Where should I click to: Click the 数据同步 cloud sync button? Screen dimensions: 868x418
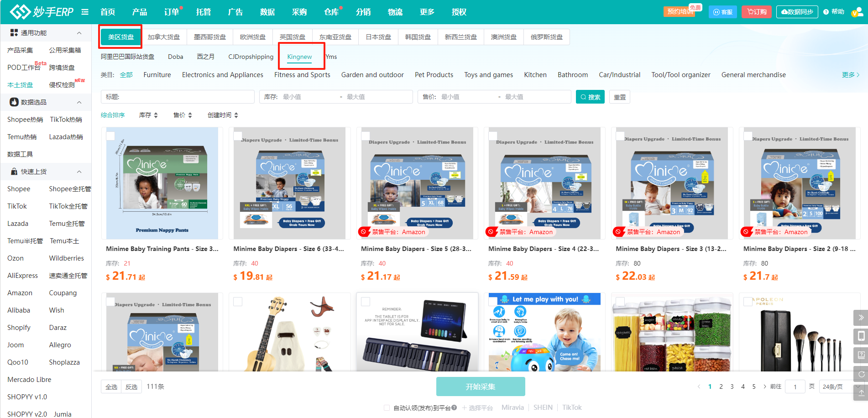797,12
